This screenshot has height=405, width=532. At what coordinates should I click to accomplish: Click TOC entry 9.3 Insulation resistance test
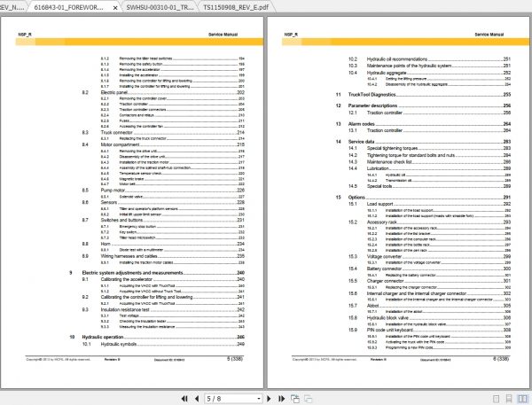click(163, 309)
